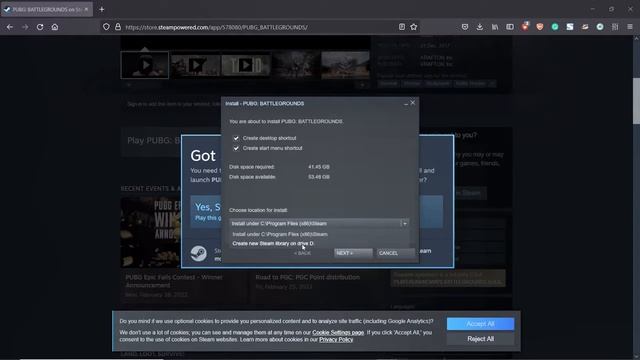640x360 pixels.
Task: Bookmark this page with the star icon
Action: pyautogui.click(x=413, y=27)
